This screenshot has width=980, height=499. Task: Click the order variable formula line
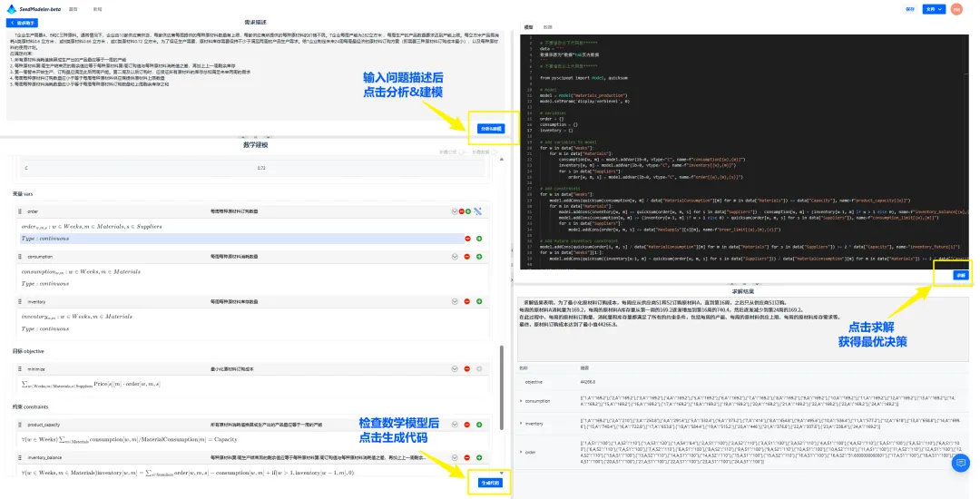92,227
